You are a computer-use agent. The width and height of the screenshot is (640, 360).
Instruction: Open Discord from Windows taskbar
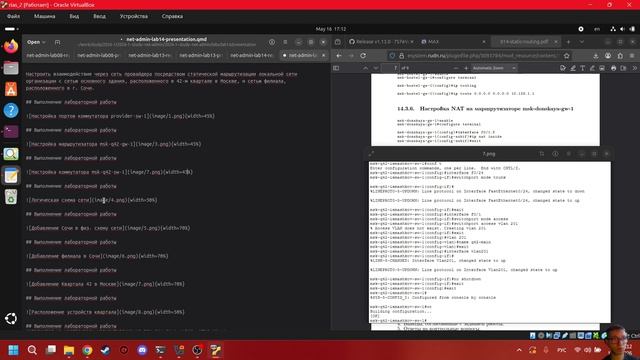tap(142, 350)
